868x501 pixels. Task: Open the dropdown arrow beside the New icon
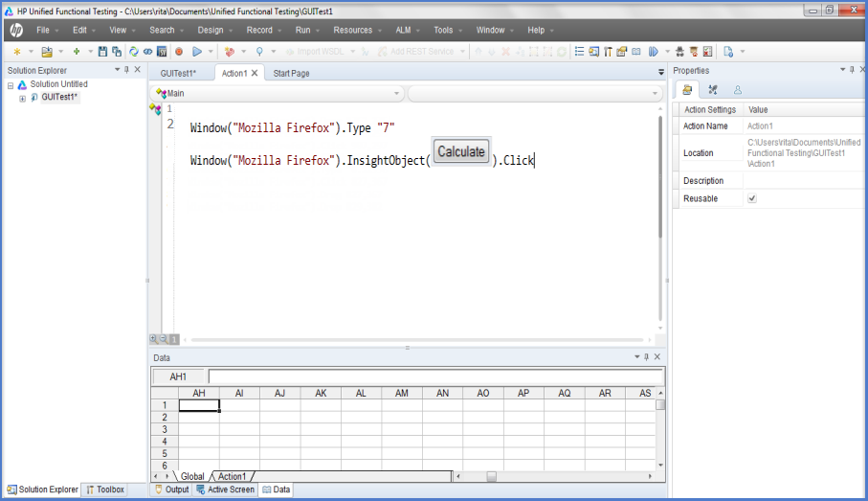[31, 52]
